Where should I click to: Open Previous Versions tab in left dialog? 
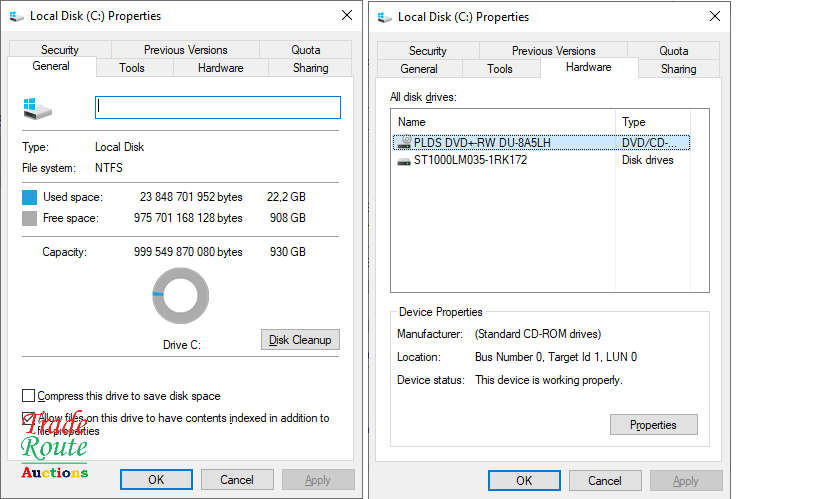(x=185, y=50)
